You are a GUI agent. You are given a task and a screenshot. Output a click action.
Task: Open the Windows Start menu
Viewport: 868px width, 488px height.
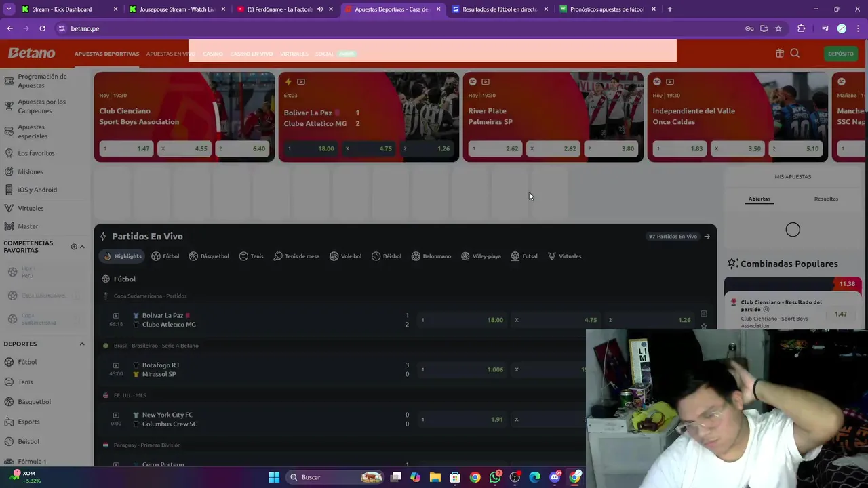coord(274,477)
